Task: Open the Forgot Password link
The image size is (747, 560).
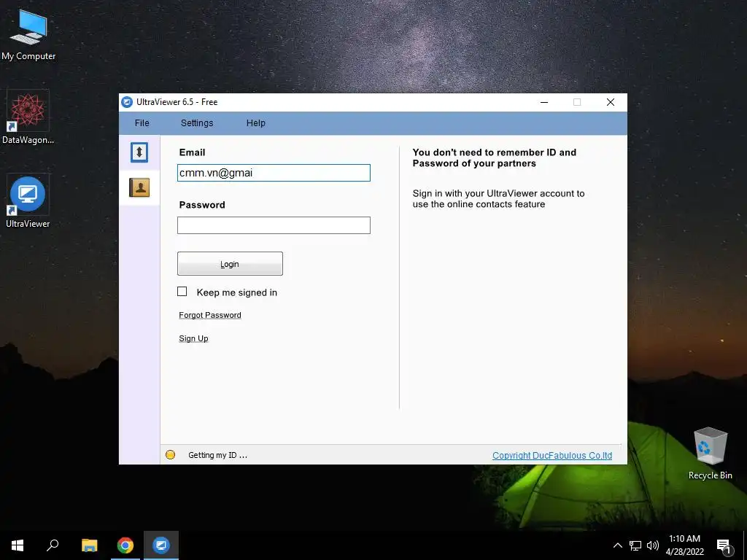Action: pos(210,315)
